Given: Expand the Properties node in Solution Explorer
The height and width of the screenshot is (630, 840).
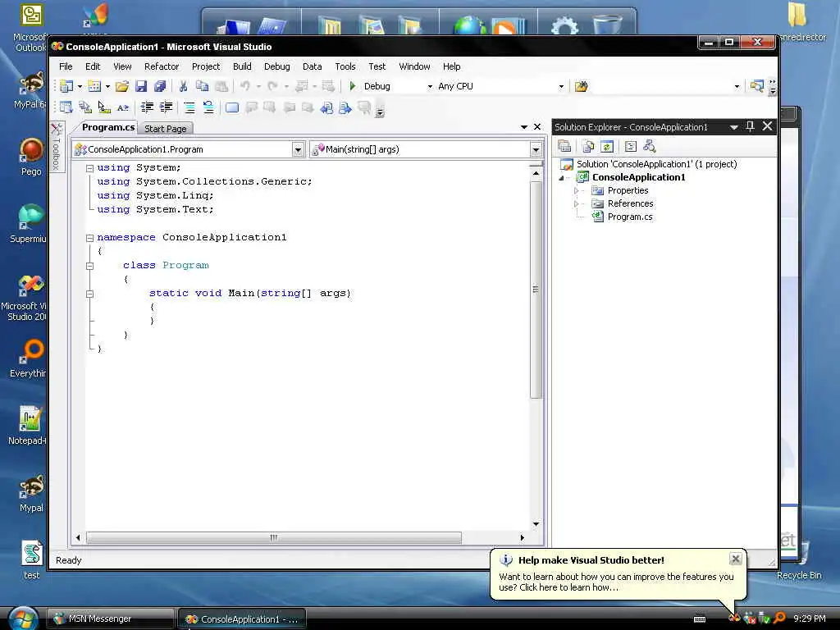Looking at the screenshot, I should (x=577, y=190).
